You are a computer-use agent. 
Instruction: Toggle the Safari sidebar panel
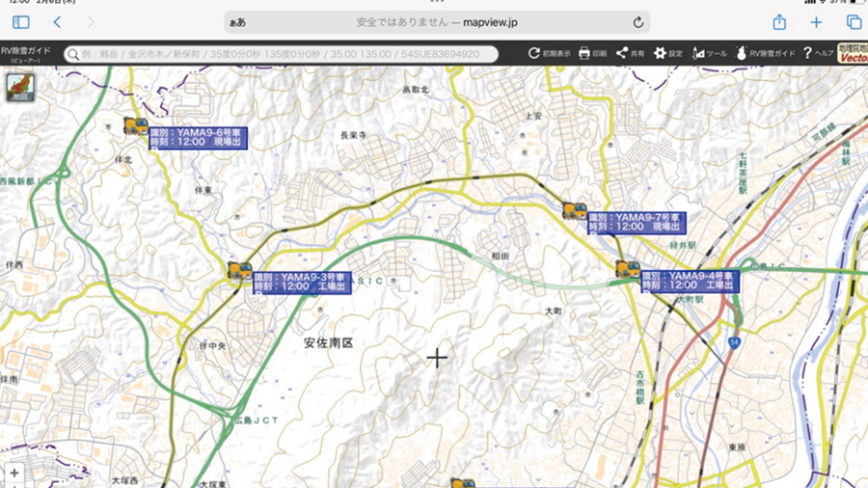[x=20, y=22]
